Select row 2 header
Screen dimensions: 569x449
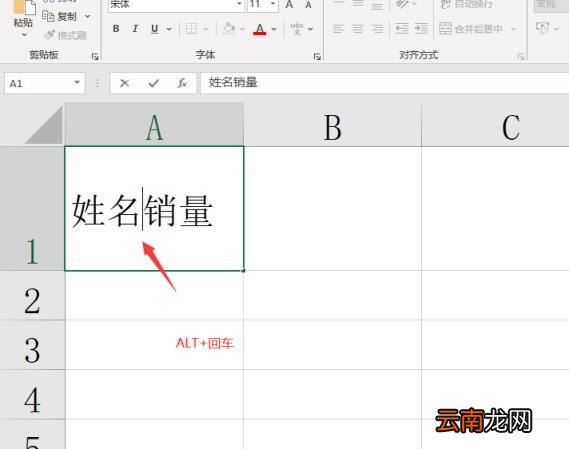(x=32, y=295)
